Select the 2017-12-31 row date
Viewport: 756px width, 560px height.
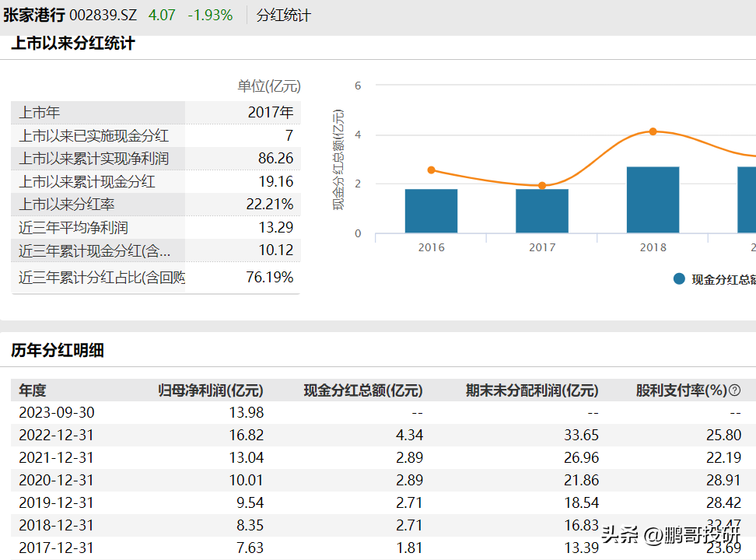click(56, 548)
